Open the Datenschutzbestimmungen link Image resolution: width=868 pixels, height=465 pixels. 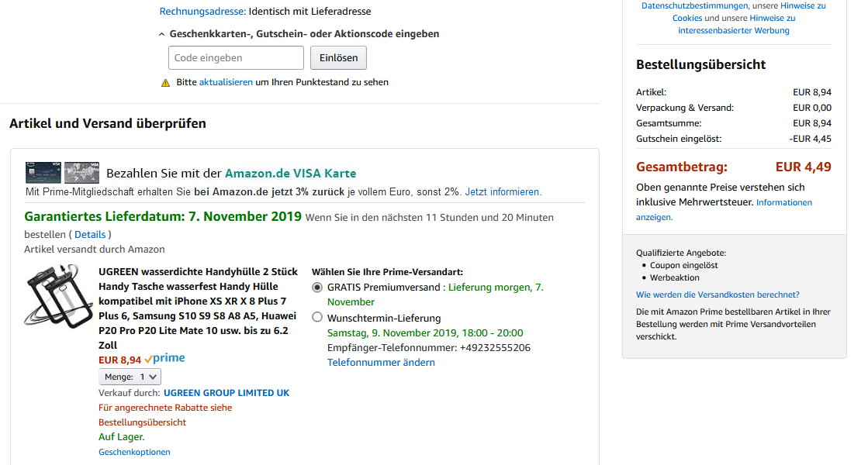click(689, 5)
